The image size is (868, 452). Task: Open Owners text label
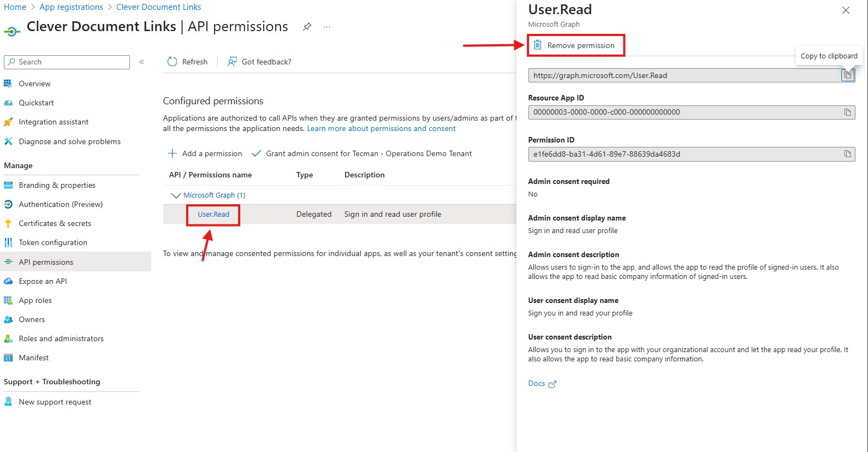32,319
